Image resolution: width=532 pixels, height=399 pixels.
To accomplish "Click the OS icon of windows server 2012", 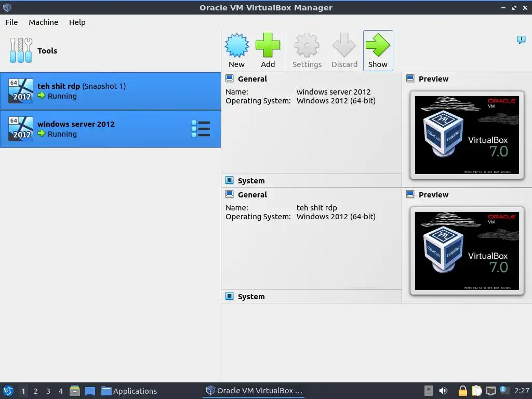I will 21,129.
